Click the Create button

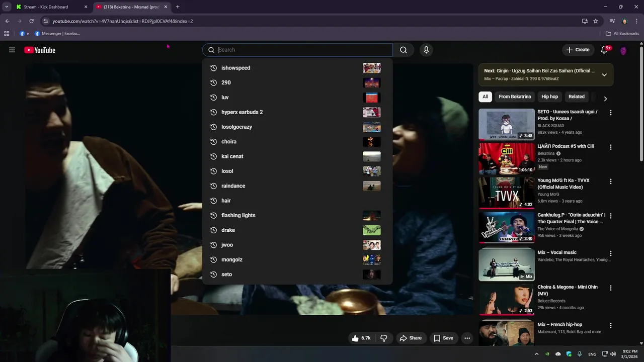(x=578, y=50)
